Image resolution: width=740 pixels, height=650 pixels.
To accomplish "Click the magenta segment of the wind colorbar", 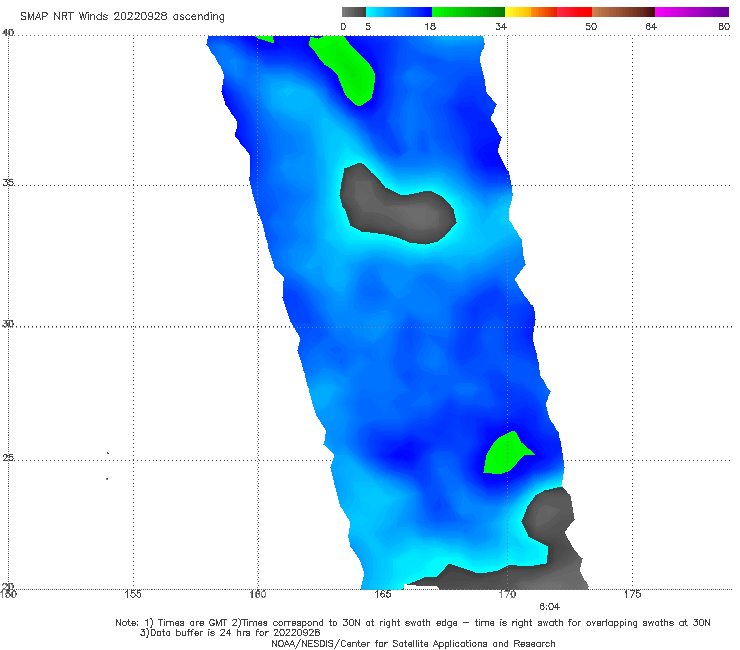I will 692,12.
